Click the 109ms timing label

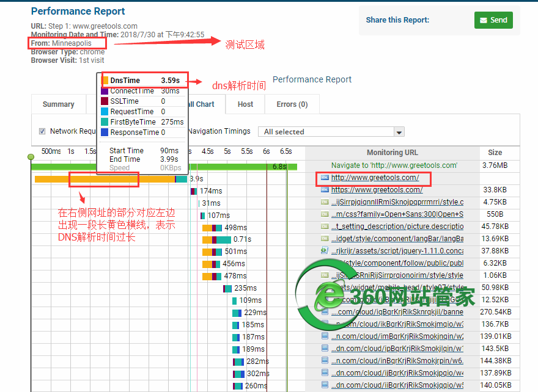(251, 300)
